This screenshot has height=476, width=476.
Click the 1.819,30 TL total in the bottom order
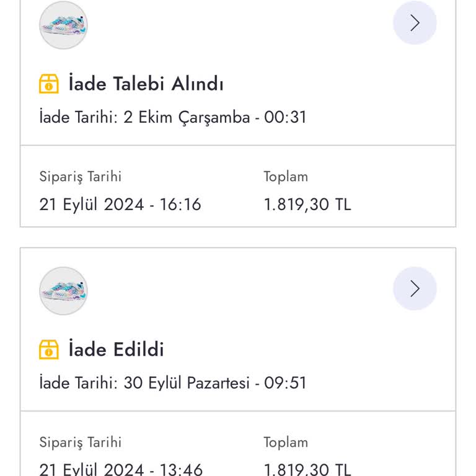(x=307, y=469)
